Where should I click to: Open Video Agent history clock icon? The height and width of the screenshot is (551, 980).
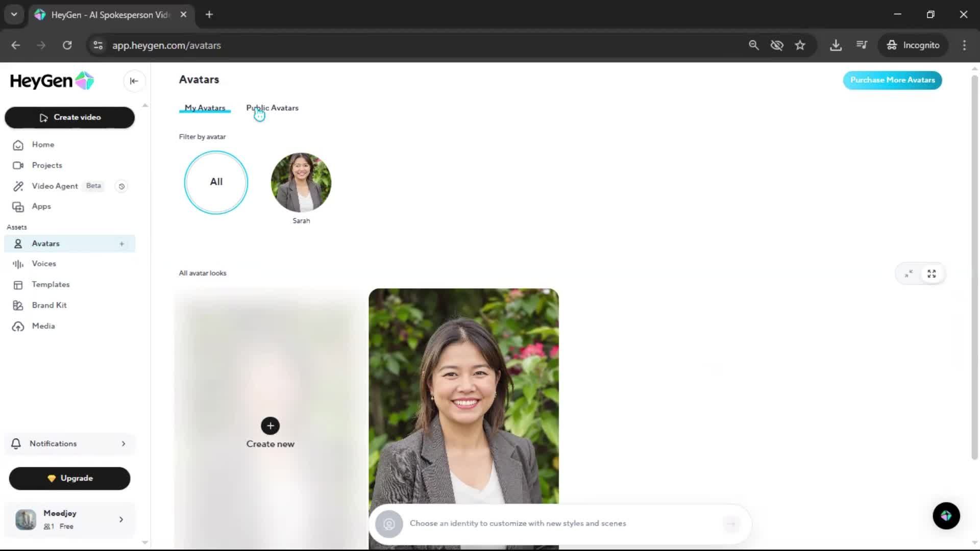121,186
